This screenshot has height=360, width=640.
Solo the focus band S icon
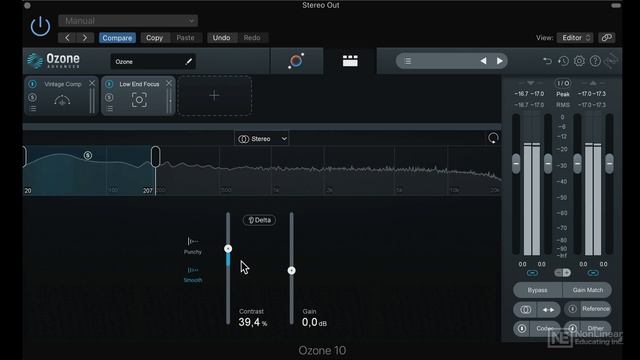pyautogui.click(x=88, y=156)
